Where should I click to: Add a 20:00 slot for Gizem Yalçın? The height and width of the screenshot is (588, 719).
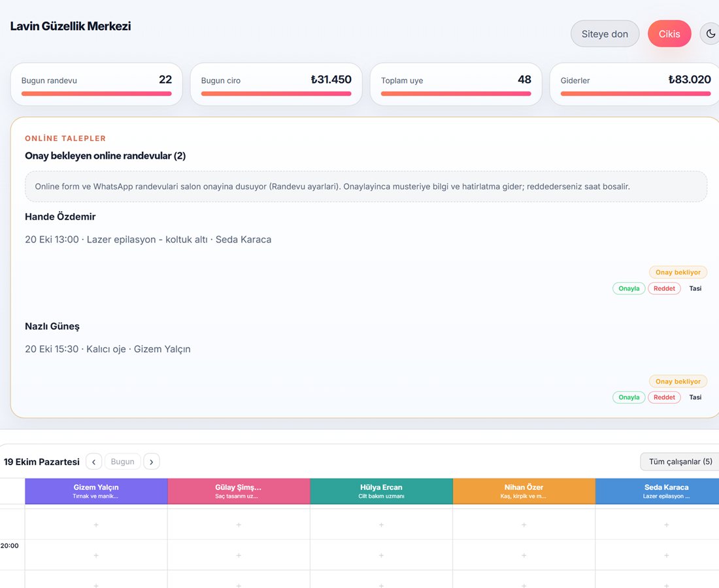point(96,555)
